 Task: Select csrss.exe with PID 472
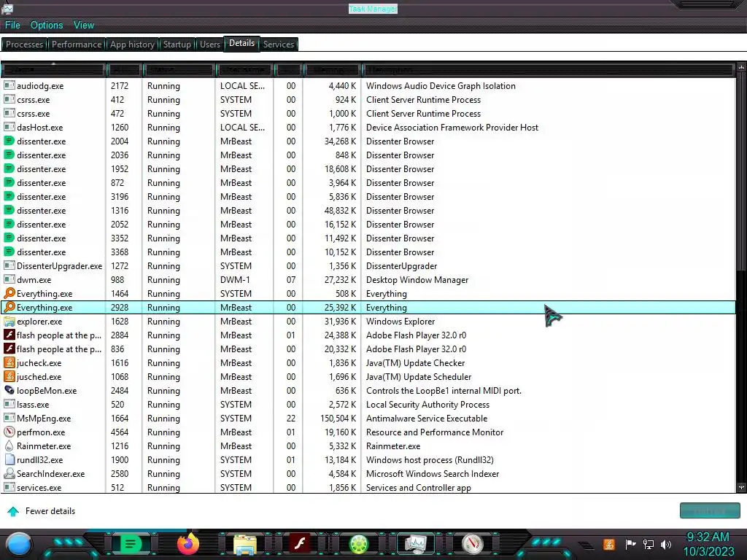click(x=368, y=113)
